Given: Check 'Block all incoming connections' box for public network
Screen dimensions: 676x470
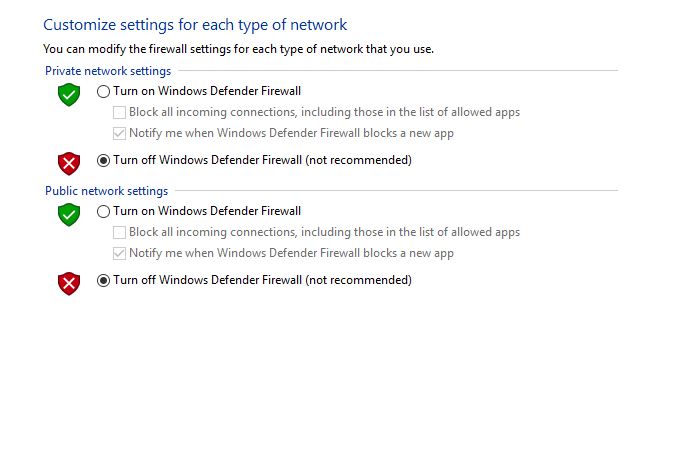Looking at the screenshot, I should (x=120, y=233).
